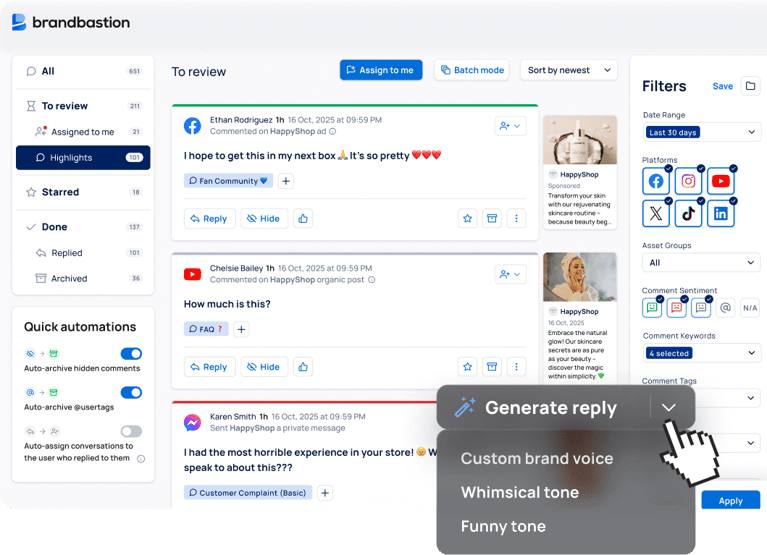Toggle the TikTok platform filter
This screenshot has height=555, width=767.
pos(688,214)
